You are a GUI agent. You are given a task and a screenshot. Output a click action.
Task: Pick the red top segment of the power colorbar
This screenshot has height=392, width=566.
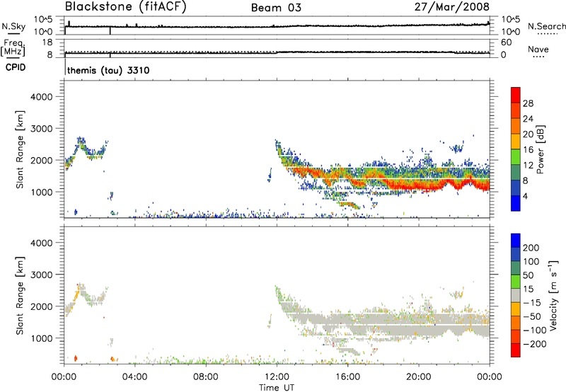516,95
